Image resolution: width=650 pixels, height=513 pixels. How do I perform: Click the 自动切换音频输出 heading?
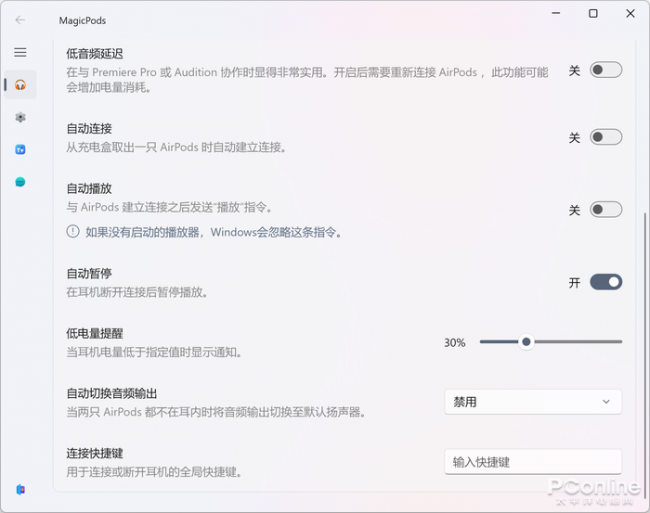click(112, 393)
